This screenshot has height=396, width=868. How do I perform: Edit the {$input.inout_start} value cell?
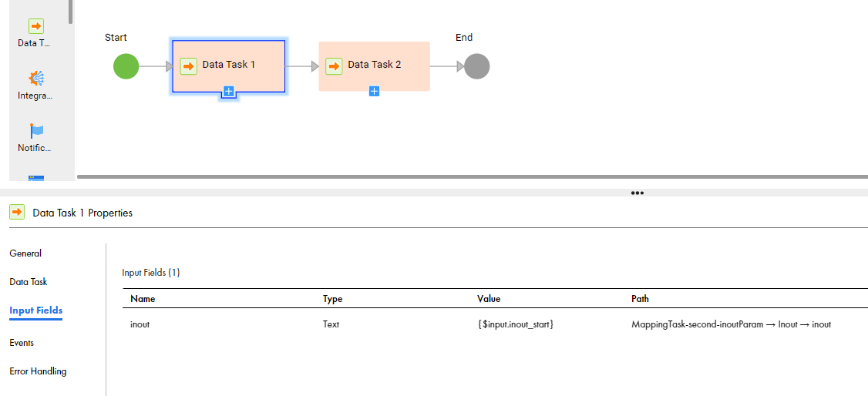point(516,324)
